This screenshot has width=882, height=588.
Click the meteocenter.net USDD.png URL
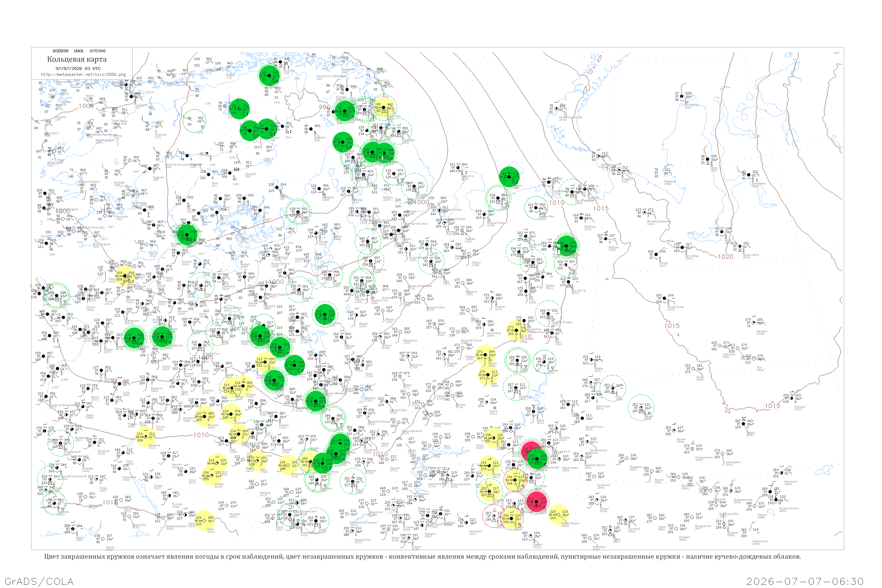coord(83,75)
